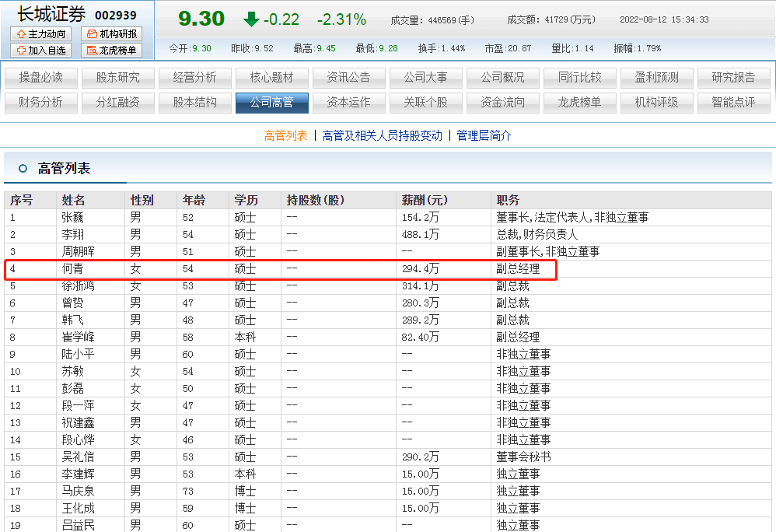This screenshot has width=776, height=532.
Task: Click the name 马庆泉
Action: click(79, 491)
